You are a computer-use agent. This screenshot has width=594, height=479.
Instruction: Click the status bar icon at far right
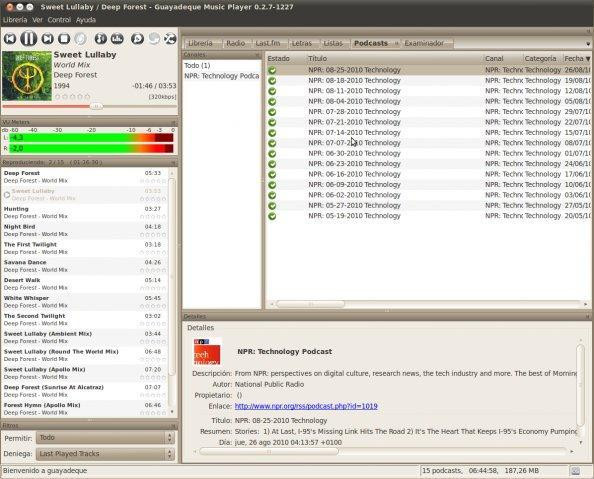[575, 471]
